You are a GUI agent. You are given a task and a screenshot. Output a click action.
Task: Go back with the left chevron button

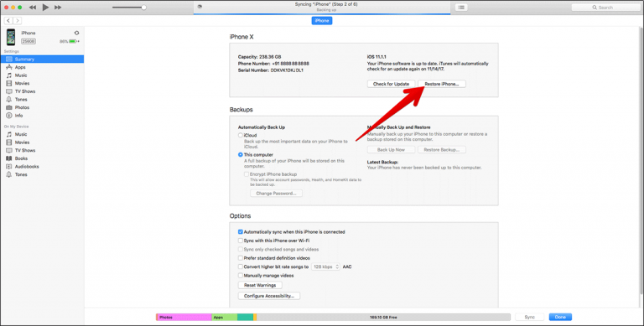[x=8, y=20]
